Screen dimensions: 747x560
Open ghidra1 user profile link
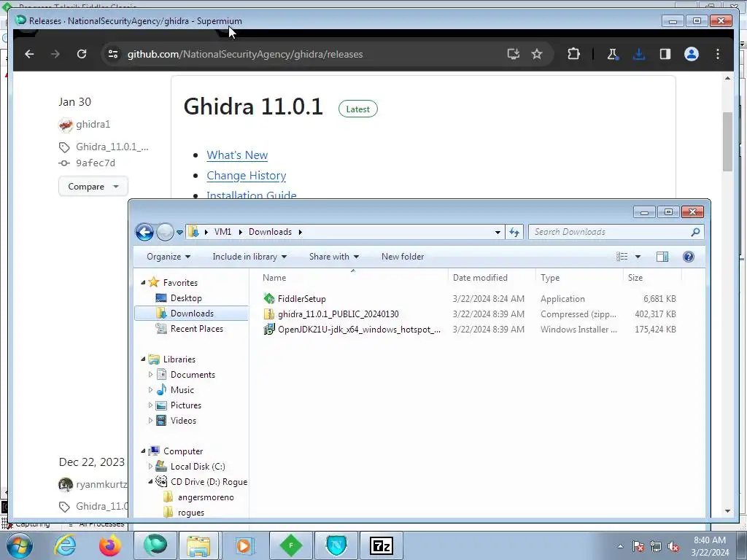click(93, 124)
